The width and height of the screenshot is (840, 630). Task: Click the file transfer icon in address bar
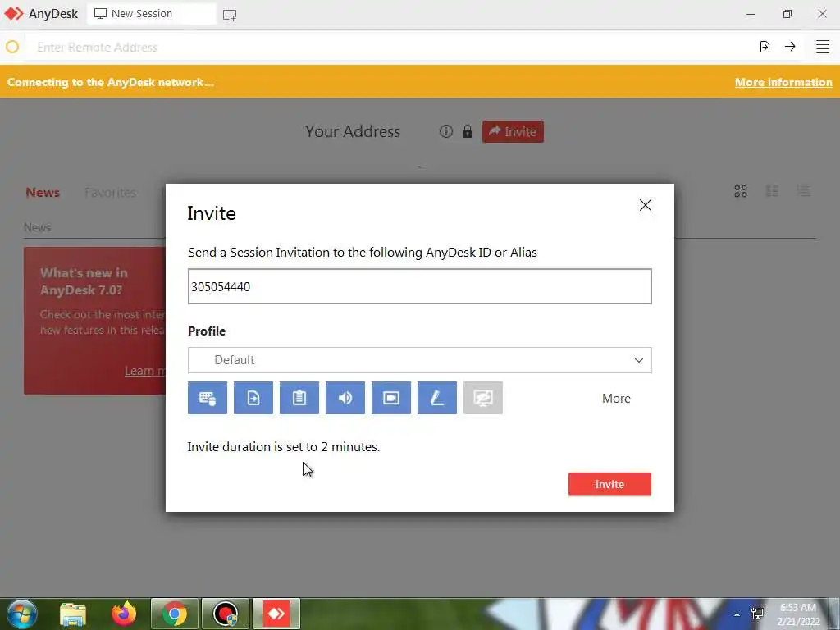765,47
